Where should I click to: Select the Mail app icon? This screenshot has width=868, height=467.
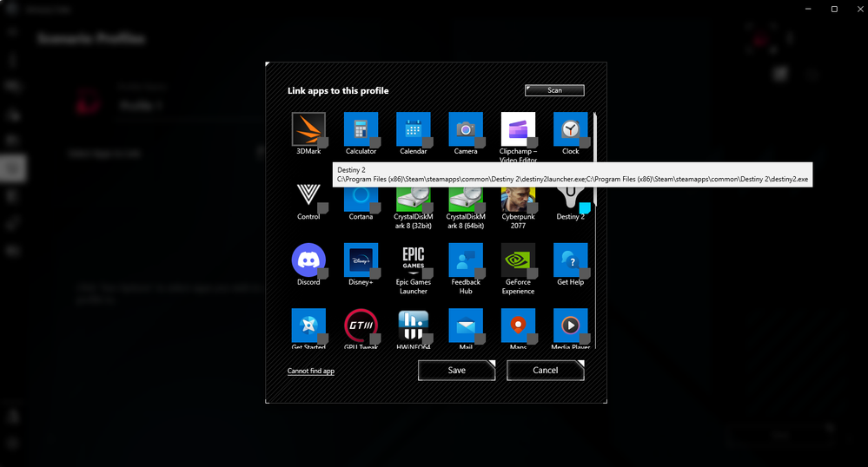(466, 326)
